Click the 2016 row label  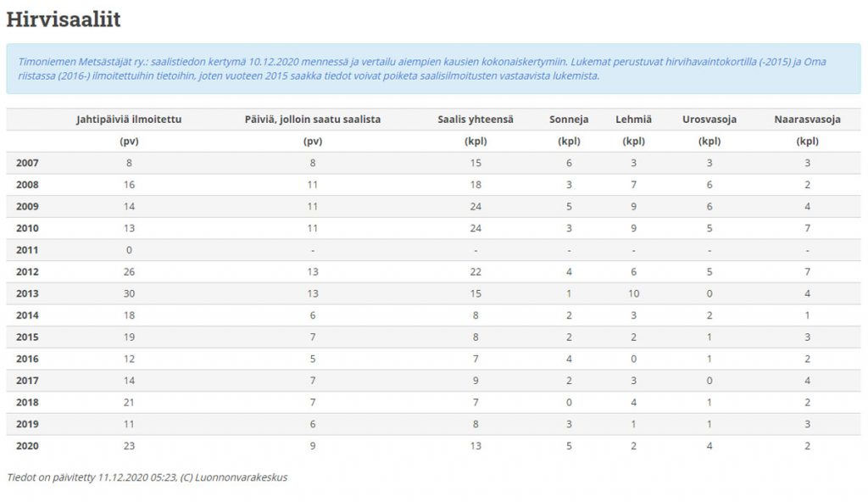pyautogui.click(x=27, y=360)
